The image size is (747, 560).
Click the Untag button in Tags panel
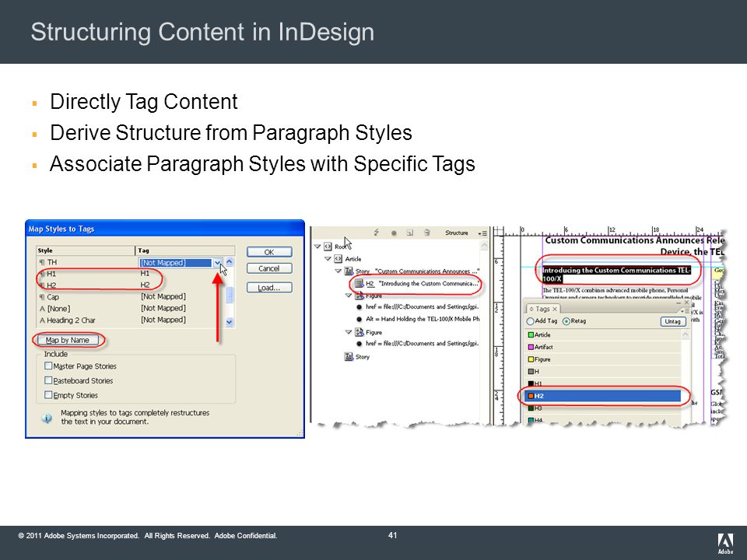(x=672, y=321)
